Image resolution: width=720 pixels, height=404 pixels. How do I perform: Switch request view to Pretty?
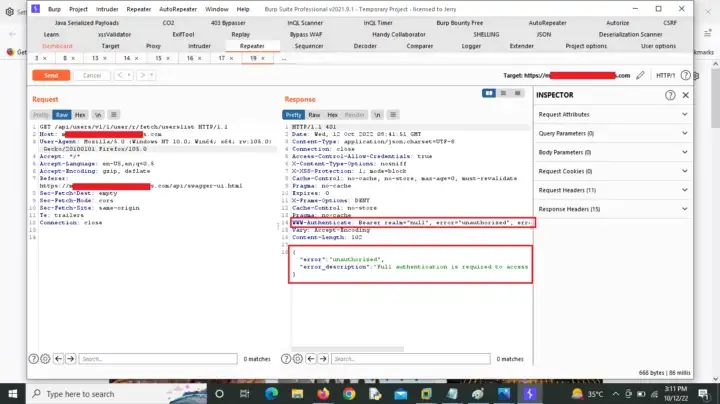pos(41,115)
